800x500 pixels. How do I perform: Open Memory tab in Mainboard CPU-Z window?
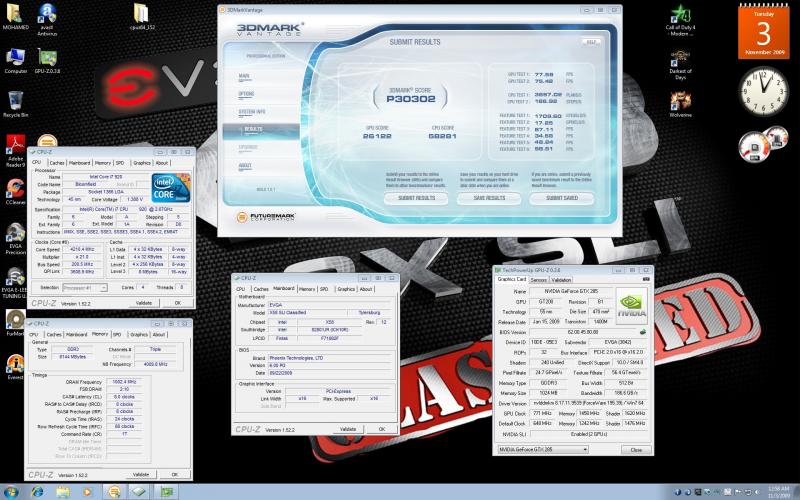[307, 289]
